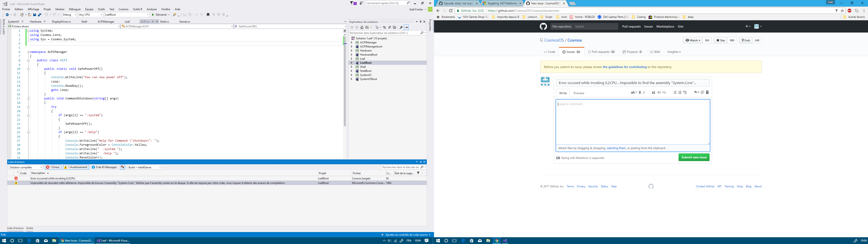Screen dimensions: 868x244
Task: Clear the build-only filter icon in the error list
Action: [x=123, y=167]
